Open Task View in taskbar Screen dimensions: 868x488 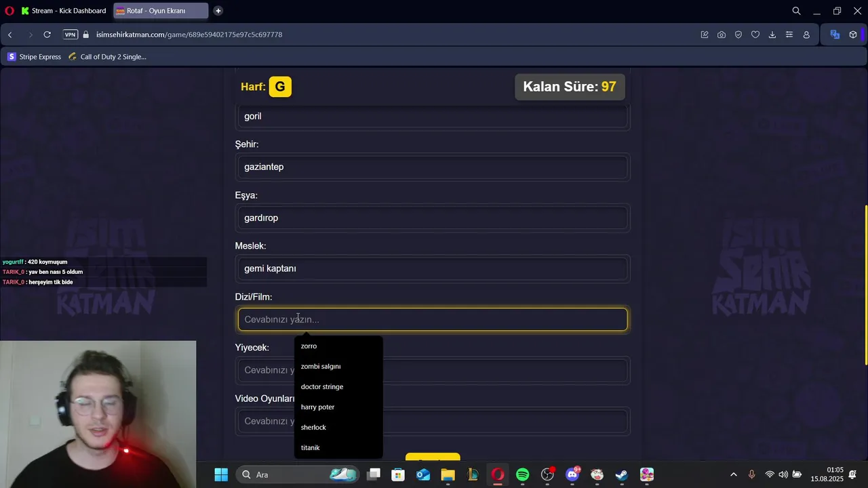tap(374, 474)
